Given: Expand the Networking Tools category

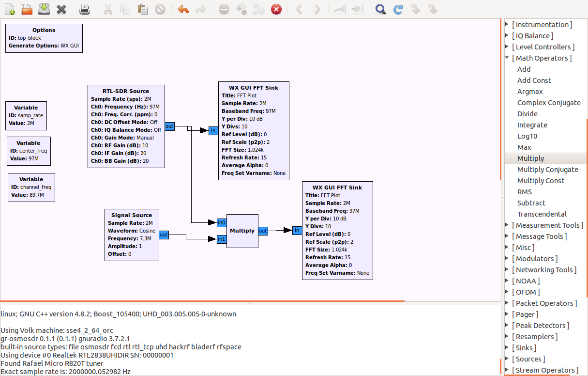Looking at the screenshot, I should [x=507, y=270].
